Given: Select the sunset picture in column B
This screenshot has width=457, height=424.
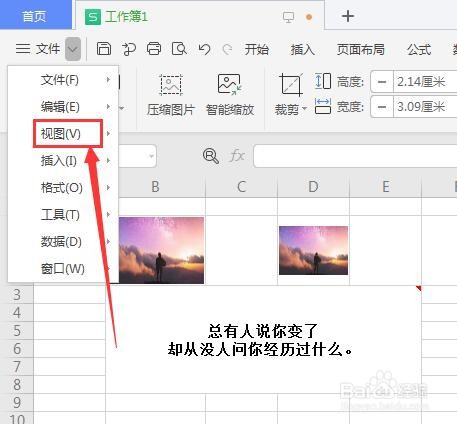Looking at the screenshot, I should pos(161,250).
